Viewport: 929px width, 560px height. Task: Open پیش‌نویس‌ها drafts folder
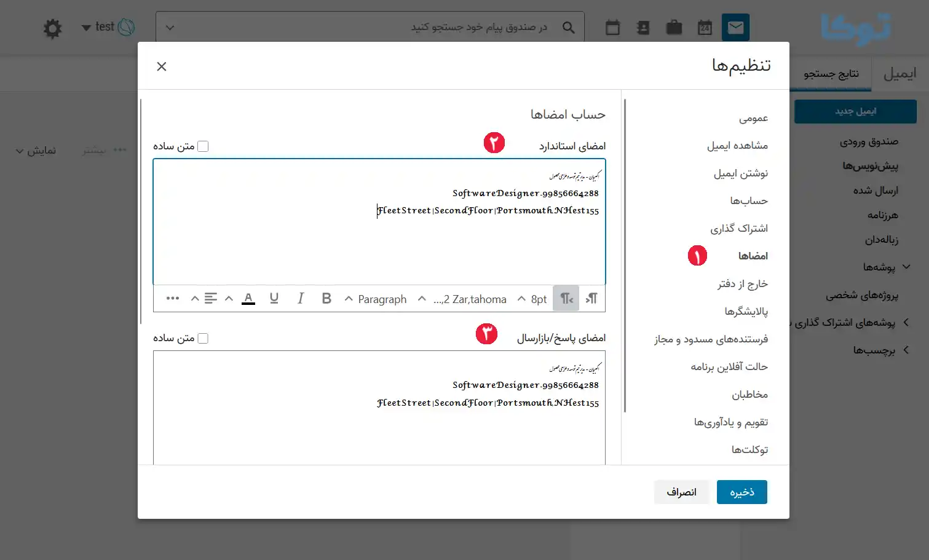click(870, 166)
